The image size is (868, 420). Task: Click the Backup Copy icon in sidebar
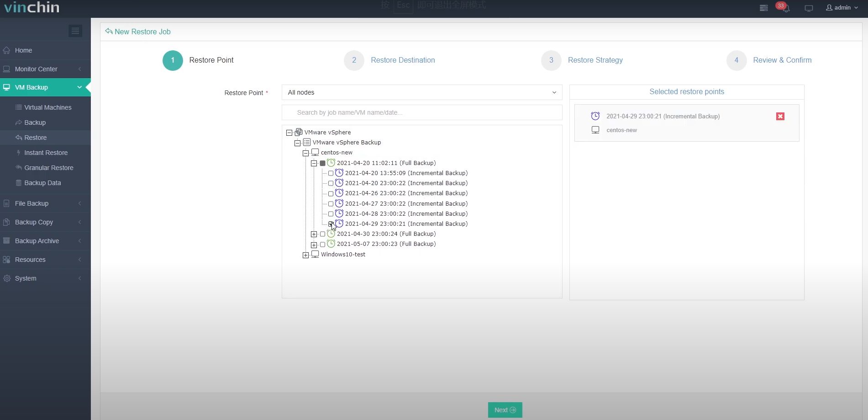tap(6, 222)
